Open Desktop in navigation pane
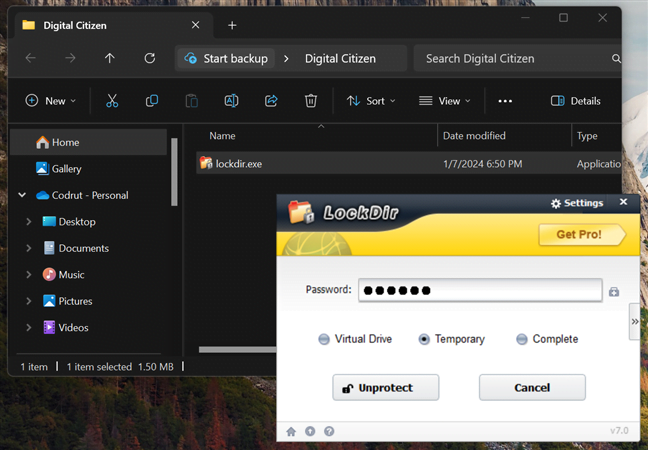The height and width of the screenshot is (450, 648). pos(69,222)
